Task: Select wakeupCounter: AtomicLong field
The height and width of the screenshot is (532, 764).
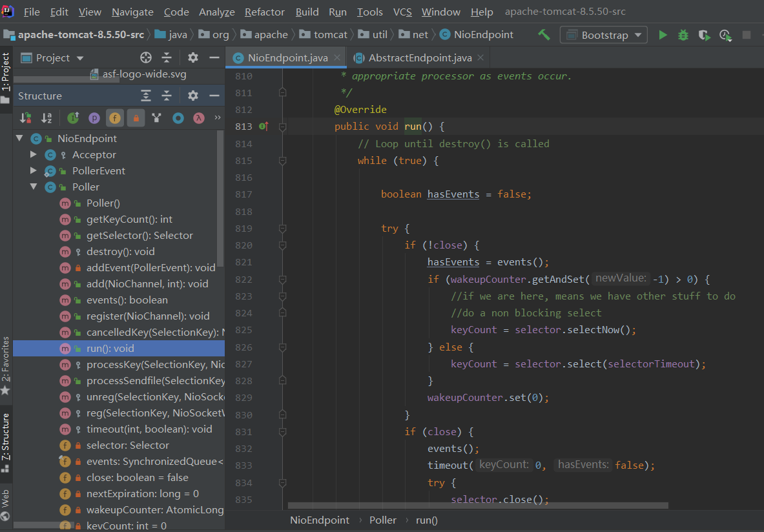Action: coord(155,509)
